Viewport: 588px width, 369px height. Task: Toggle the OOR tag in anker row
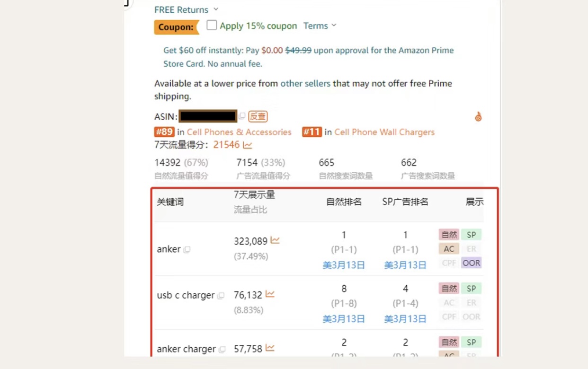[472, 263]
